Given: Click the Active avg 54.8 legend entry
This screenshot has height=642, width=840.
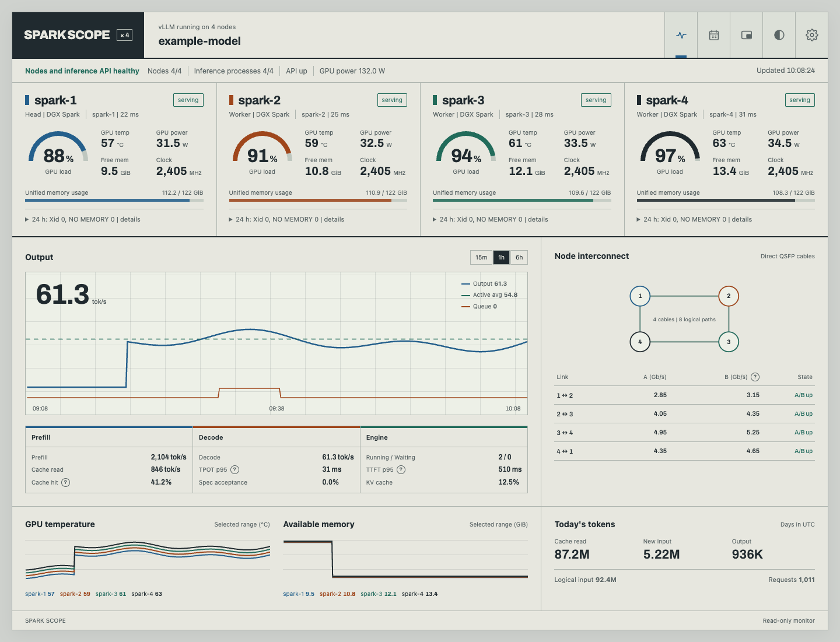Looking at the screenshot, I should pos(489,295).
